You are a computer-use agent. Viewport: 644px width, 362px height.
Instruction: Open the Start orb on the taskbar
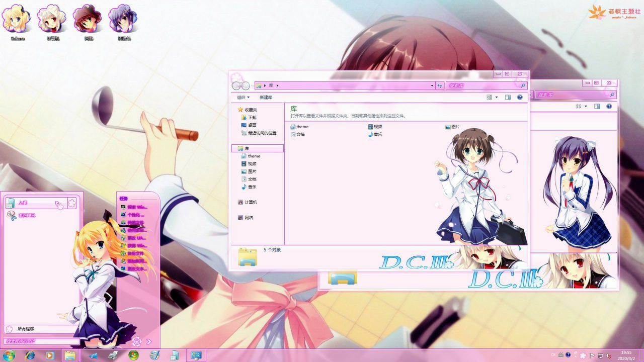9,355
